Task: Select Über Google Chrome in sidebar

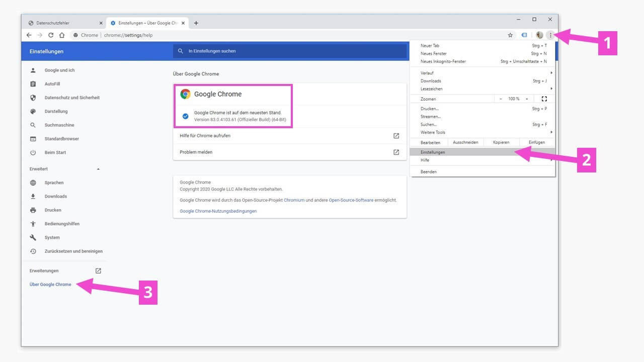Action: (50, 285)
